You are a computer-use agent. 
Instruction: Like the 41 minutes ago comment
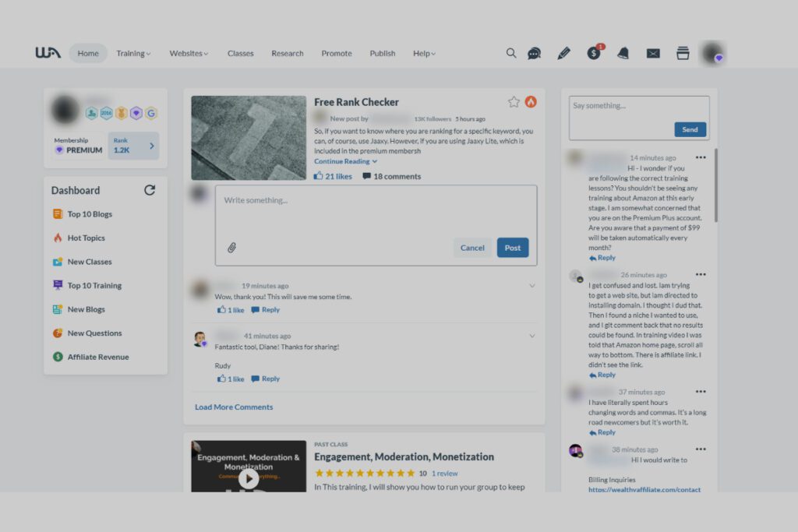click(231, 379)
